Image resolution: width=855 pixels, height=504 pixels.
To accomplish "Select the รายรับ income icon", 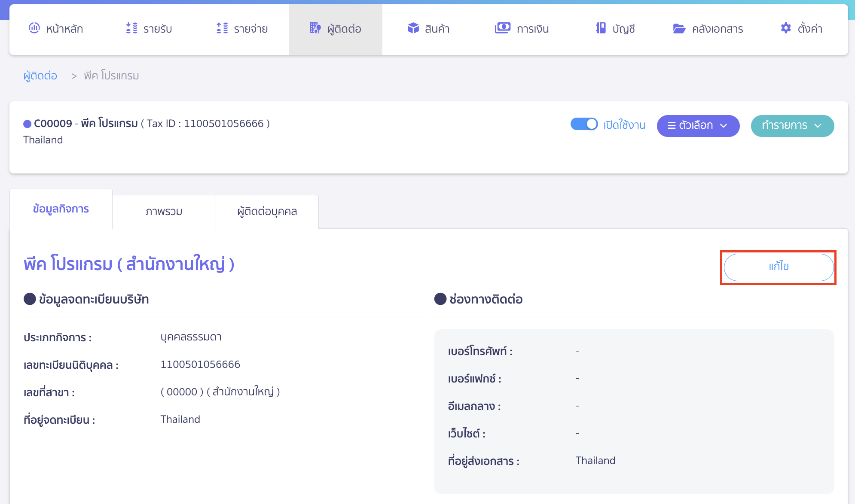I will 131,29.
